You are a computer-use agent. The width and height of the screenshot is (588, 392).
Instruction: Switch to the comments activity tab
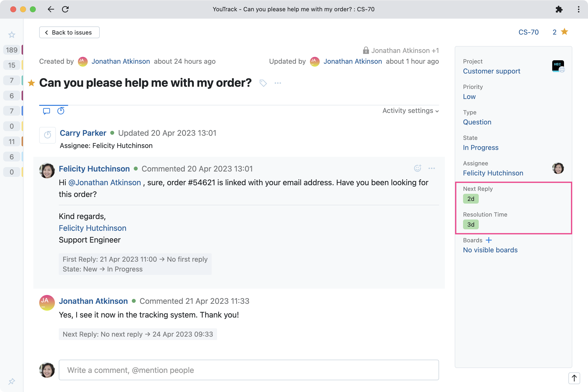[x=47, y=111]
